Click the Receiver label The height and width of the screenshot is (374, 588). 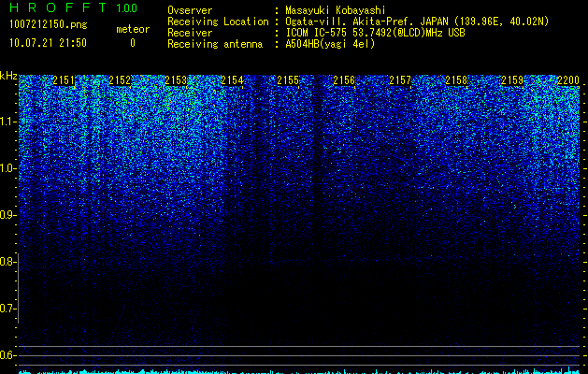tap(190, 33)
